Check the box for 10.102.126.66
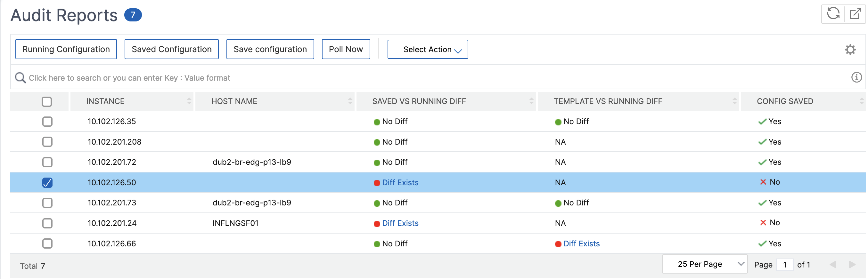Viewport: 868px width, 279px height. [x=47, y=243]
